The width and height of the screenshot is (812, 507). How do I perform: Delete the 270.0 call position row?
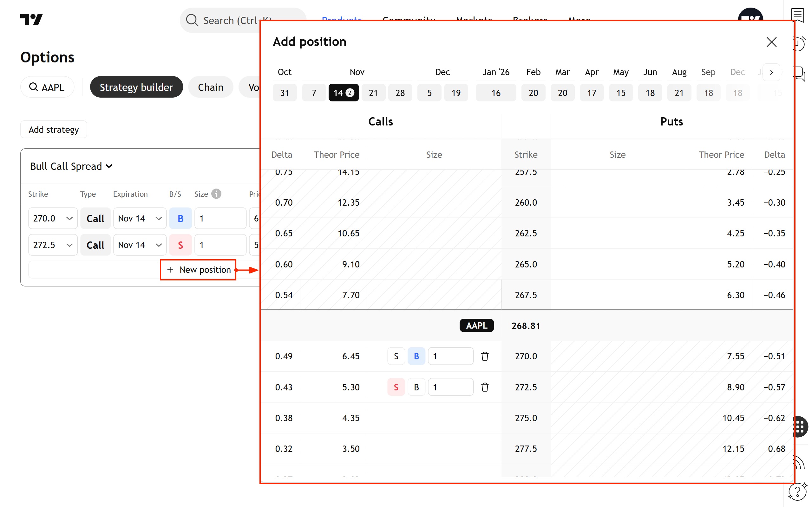(x=485, y=356)
